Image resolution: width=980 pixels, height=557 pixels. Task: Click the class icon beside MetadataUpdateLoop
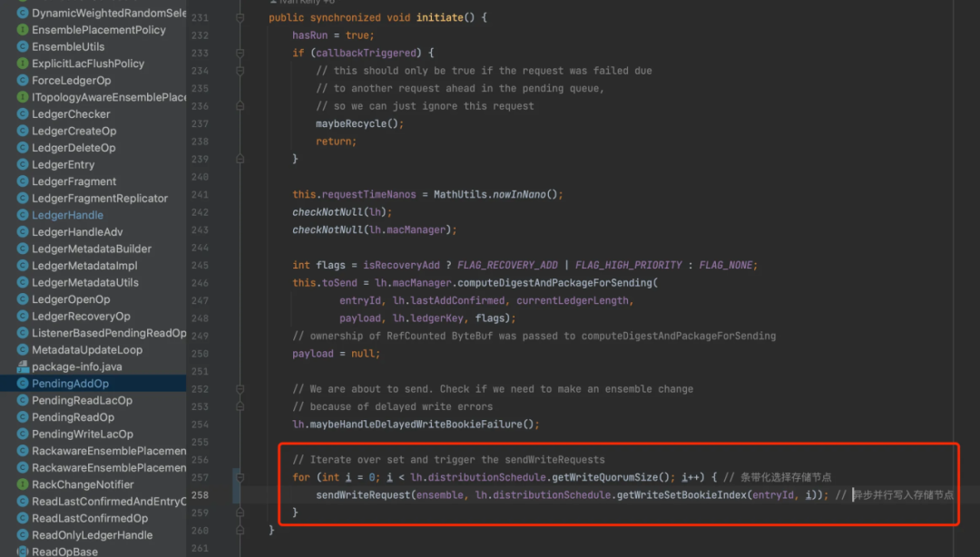pyautogui.click(x=23, y=349)
